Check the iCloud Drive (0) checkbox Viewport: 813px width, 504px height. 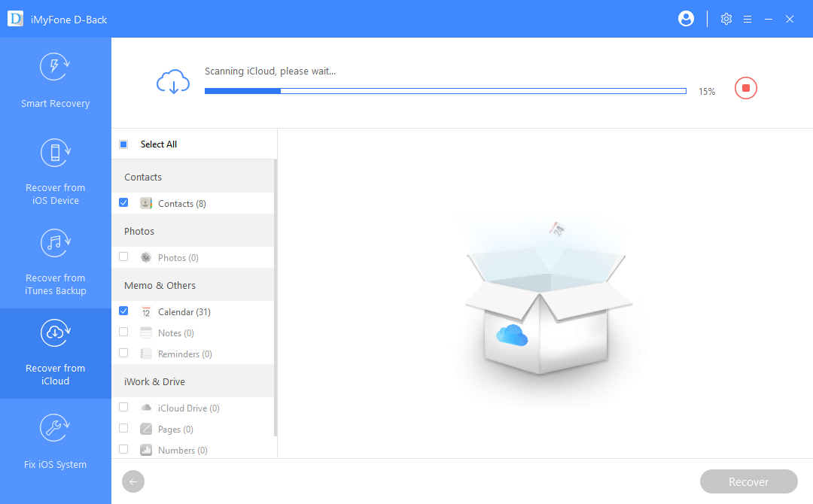pos(123,407)
